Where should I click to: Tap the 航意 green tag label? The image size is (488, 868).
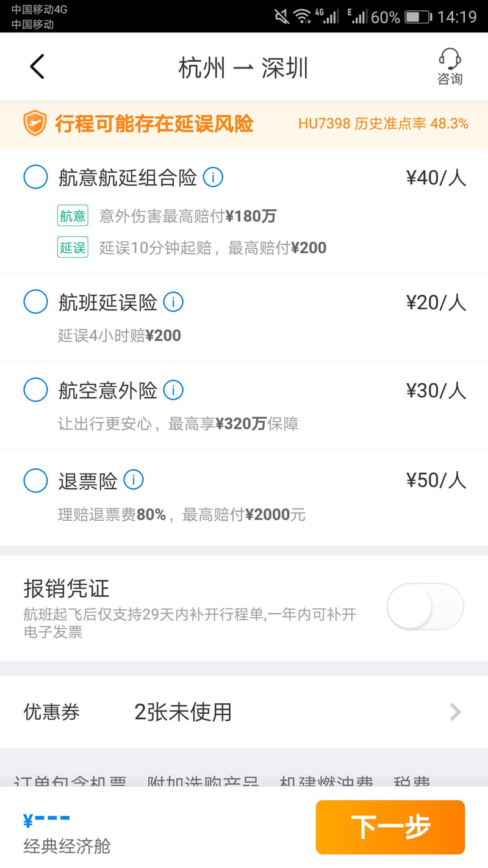pyautogui.click(x=73, y=215)
